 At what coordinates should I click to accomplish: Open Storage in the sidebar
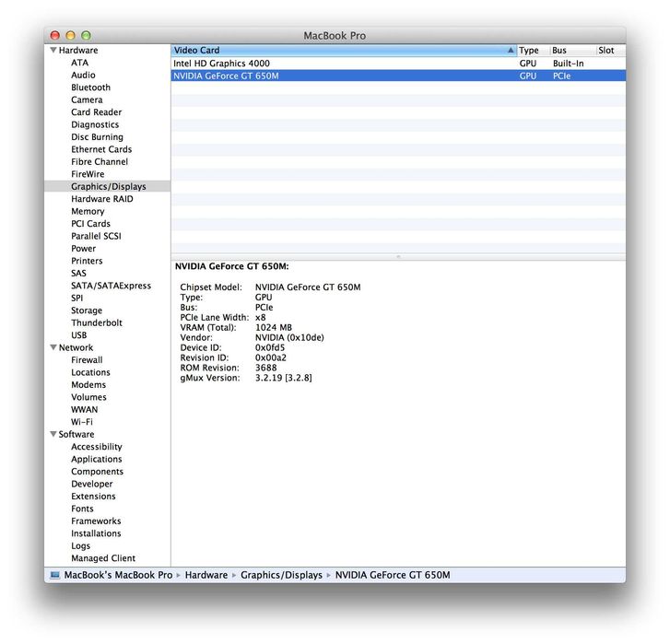87,310
